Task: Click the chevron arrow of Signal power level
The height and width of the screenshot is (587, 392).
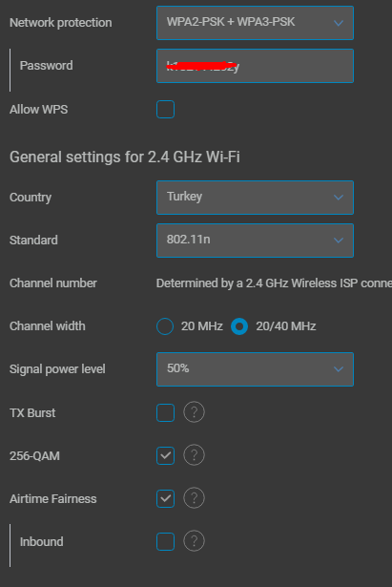Action: coord(339,369)
